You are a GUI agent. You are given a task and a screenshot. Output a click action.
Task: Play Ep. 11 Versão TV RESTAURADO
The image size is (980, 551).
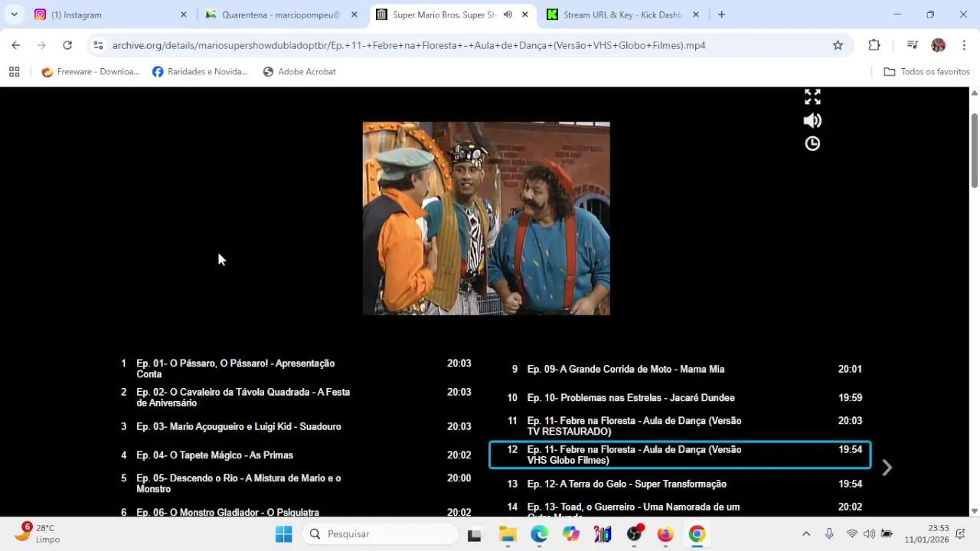[680, 426]
